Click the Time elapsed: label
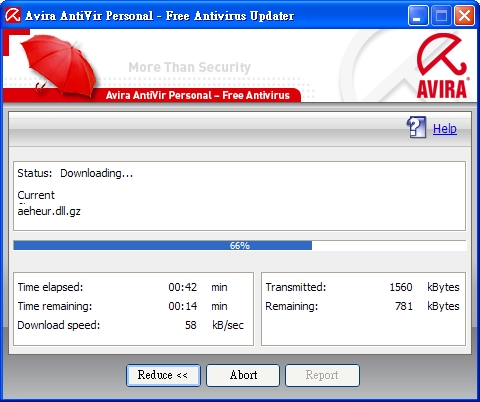This screenshot has height=402, width=480. coord(50,287)
